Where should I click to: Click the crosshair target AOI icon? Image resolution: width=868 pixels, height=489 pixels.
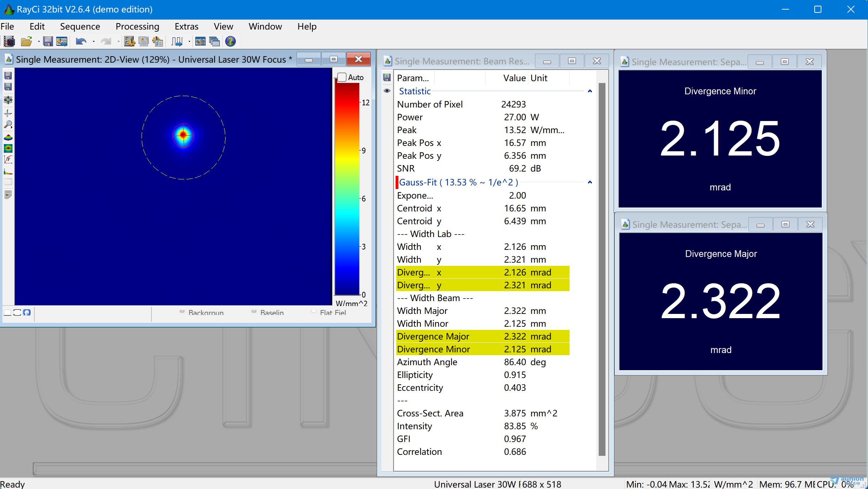[8, 100]
